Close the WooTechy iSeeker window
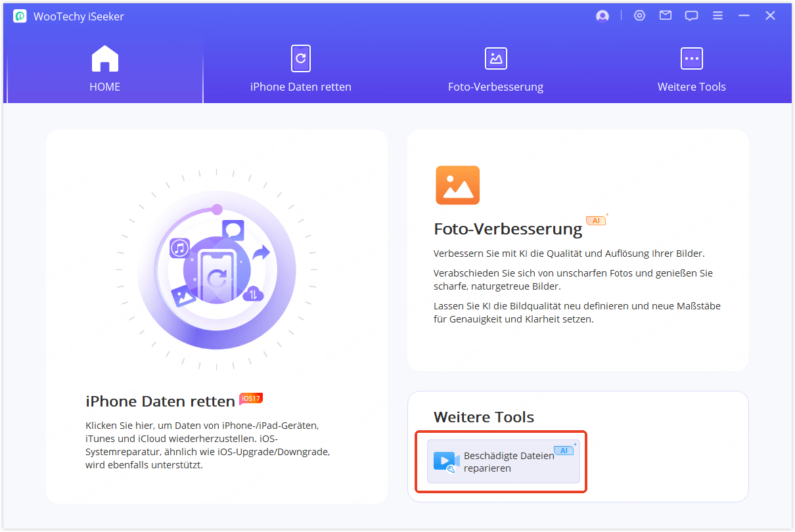The height and width of the screenshot is (532, 795). 770,16
